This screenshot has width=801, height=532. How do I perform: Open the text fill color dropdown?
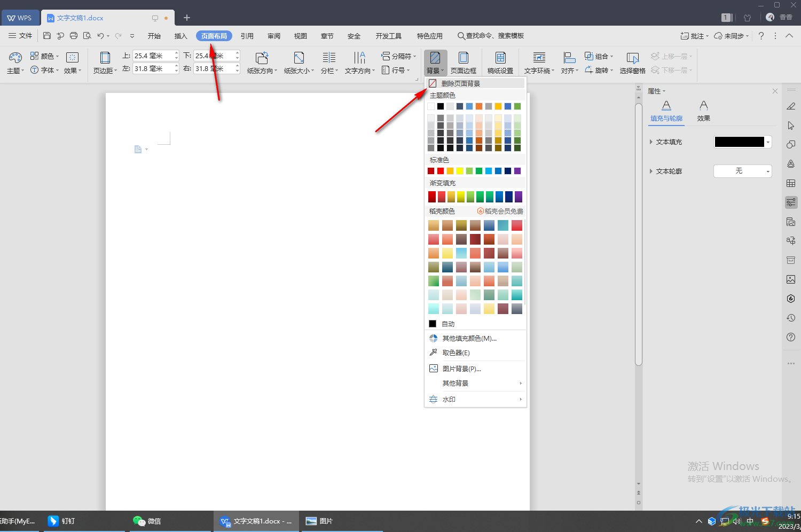click(768, 142)
